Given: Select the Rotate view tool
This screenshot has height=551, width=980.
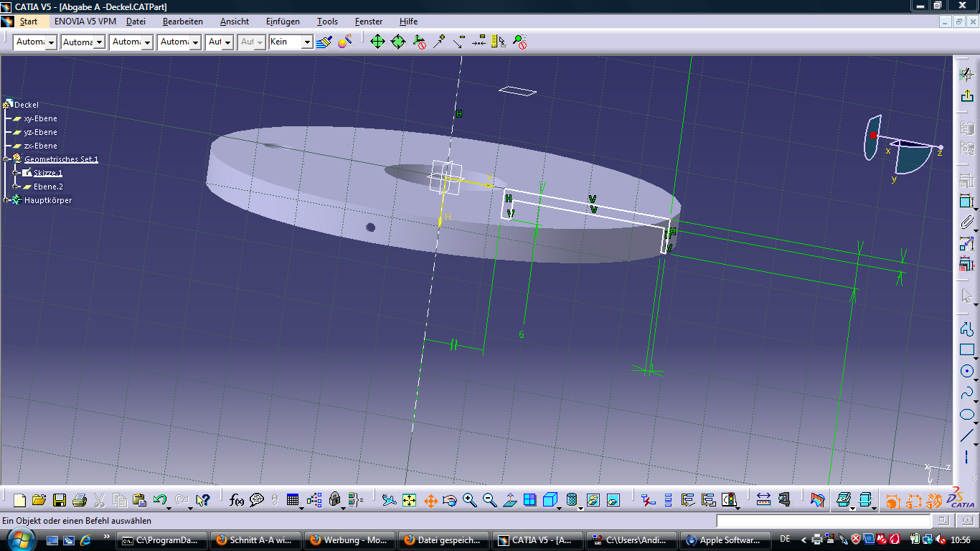Looking at the screenshot, I should [450, 500].
